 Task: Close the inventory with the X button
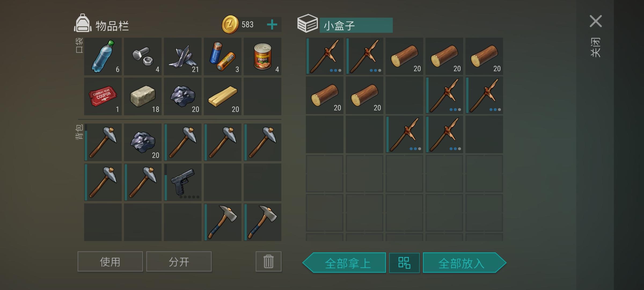coord(596,21)
